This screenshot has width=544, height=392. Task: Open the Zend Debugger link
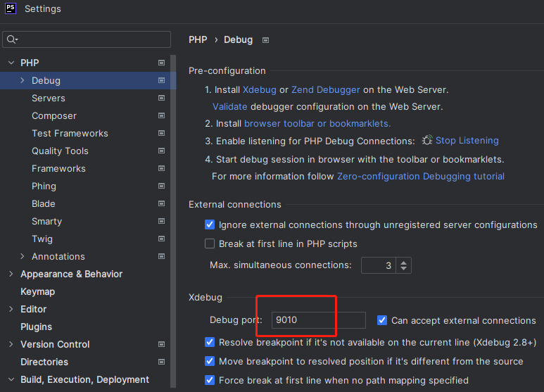[326, 90]
